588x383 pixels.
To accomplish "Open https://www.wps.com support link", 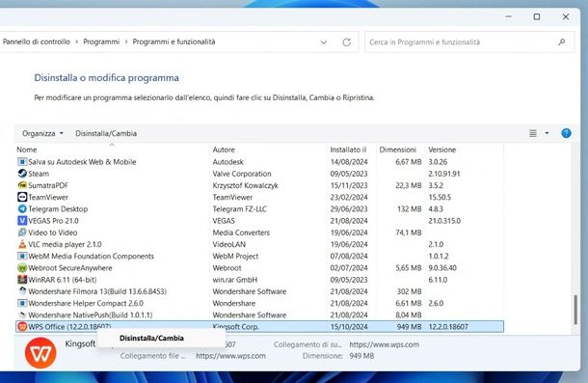I will [385, 344].
